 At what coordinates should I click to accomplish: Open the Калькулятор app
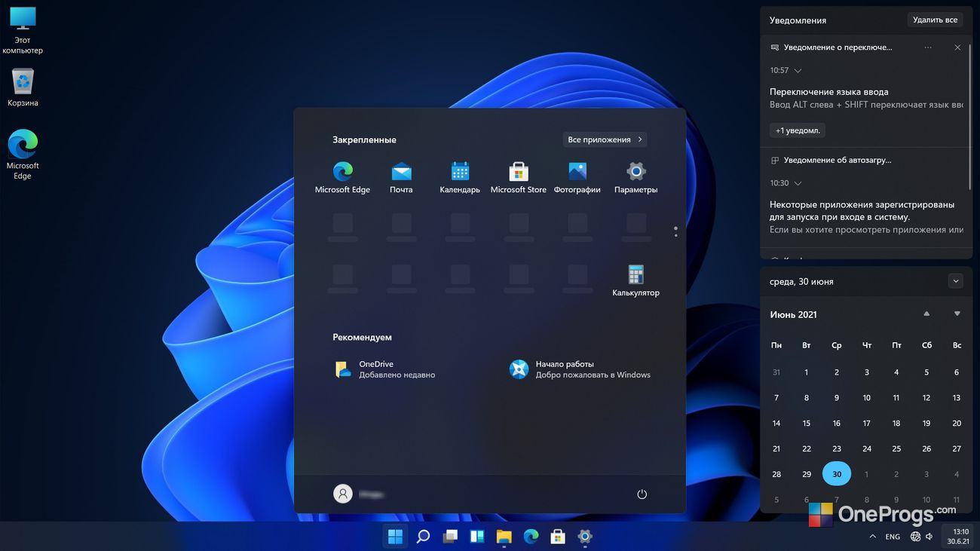(x=636, y=280)
